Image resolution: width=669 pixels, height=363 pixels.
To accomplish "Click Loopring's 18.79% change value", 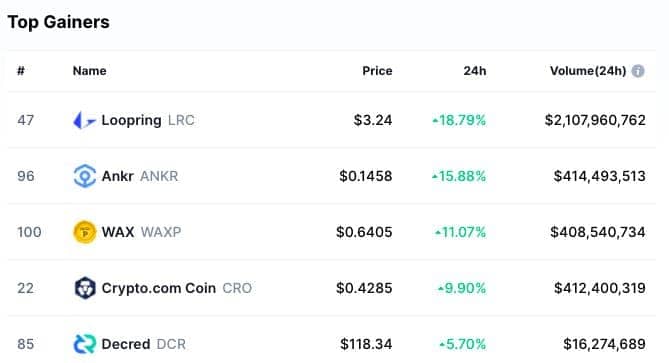I will pos(459,120).
